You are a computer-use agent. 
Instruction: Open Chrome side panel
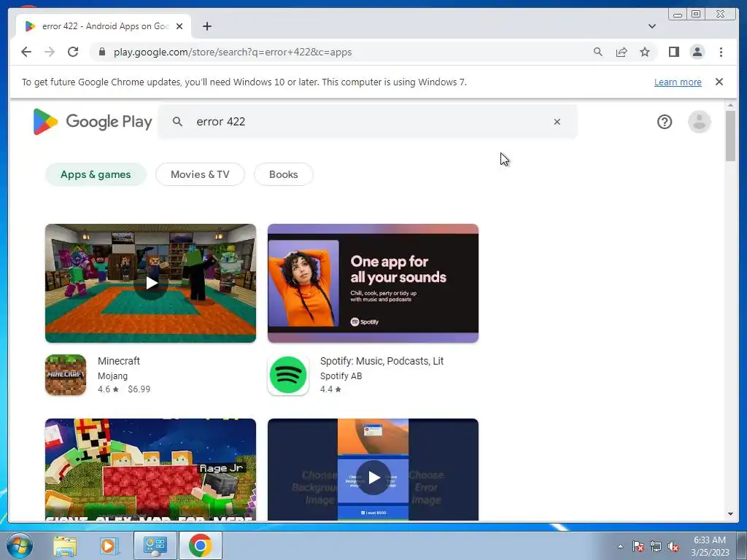coord(673,52)
